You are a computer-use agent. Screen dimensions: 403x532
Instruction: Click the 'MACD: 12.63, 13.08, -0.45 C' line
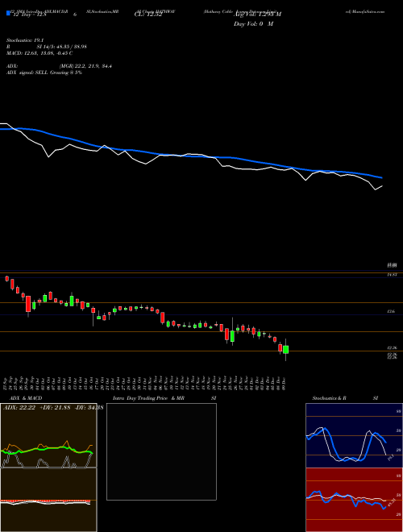(x=39, y=53)
